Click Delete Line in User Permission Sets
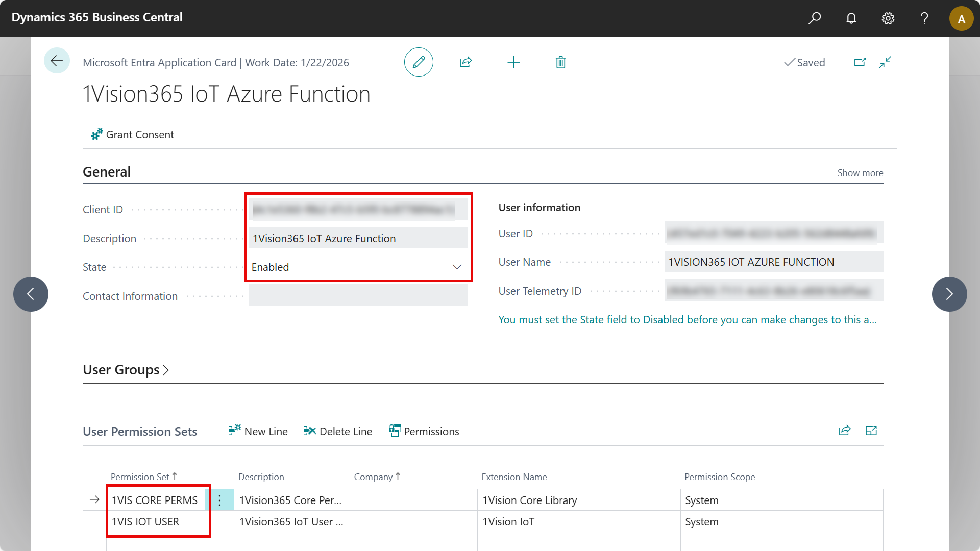 tap(338, 431)
